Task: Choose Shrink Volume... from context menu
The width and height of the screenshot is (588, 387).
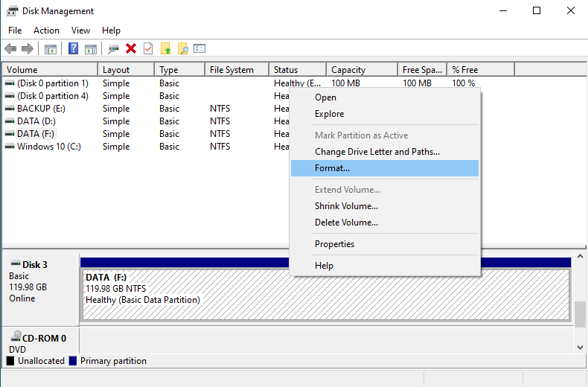Action: 385,206
